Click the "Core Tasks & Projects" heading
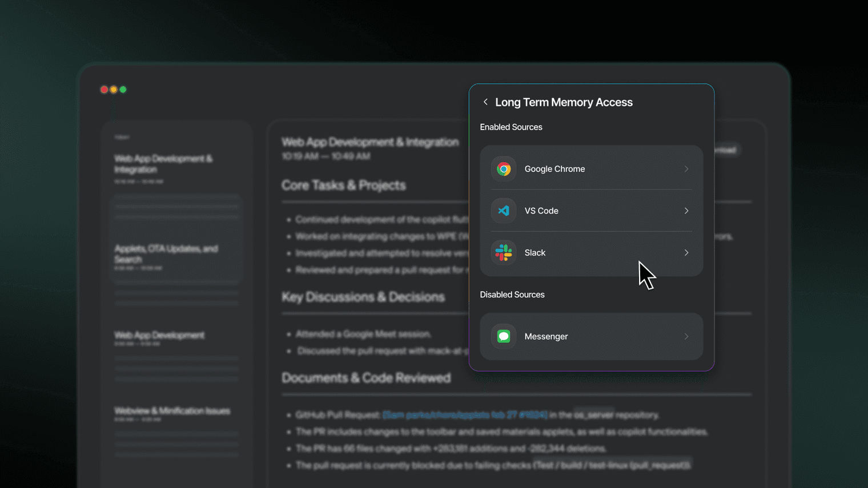This screenshot has height=488, width=868. tap(344, 185)
